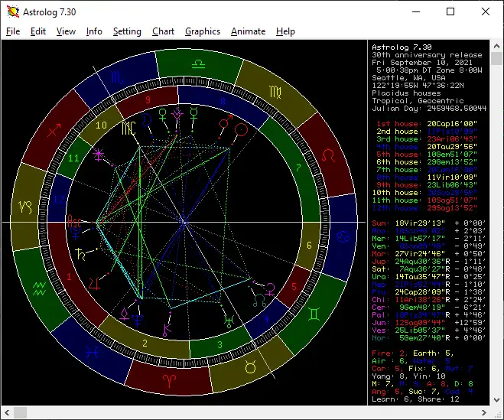Select the magenta Pallas diamond glyph
The height and width of the screenshot is (420, 504).
coord(125,314)
